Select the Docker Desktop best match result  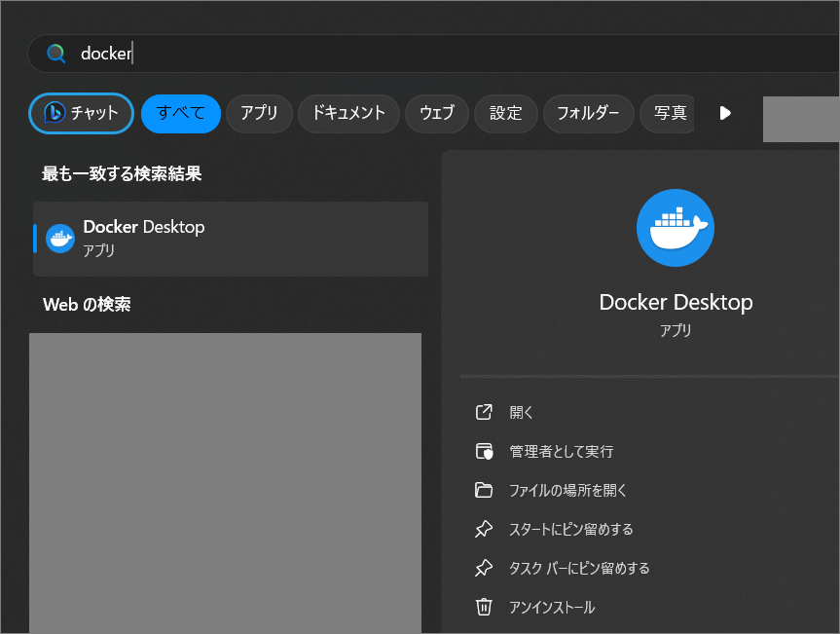[231, 239]
